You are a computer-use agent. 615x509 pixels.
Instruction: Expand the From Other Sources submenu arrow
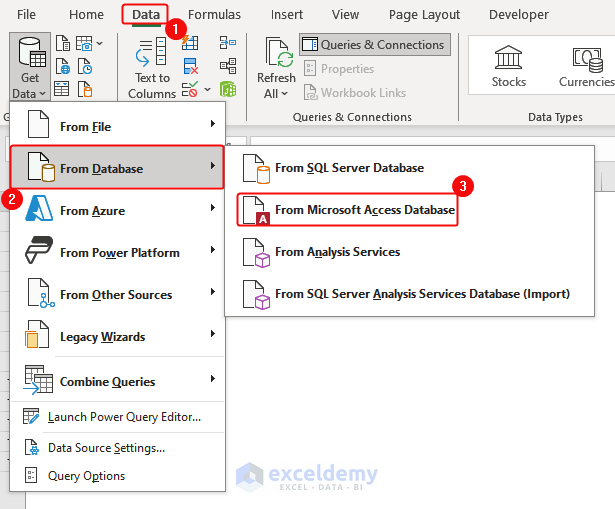click(213, 291)
